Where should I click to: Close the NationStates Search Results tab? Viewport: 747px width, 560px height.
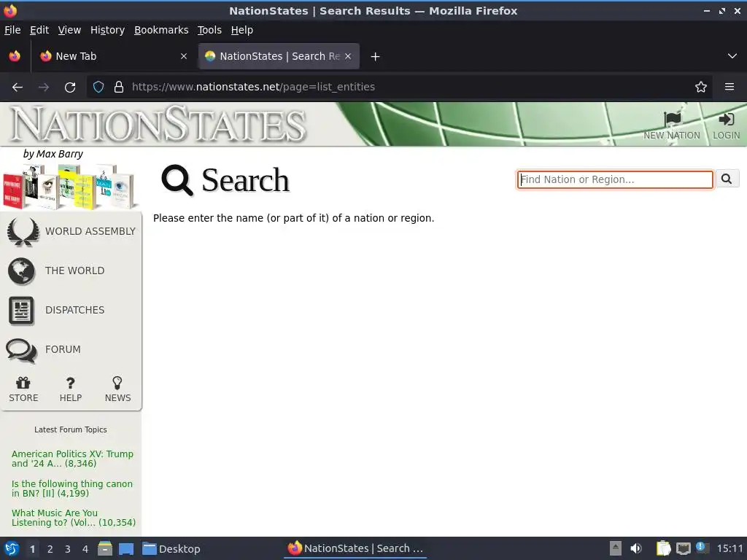pos(348,56)
